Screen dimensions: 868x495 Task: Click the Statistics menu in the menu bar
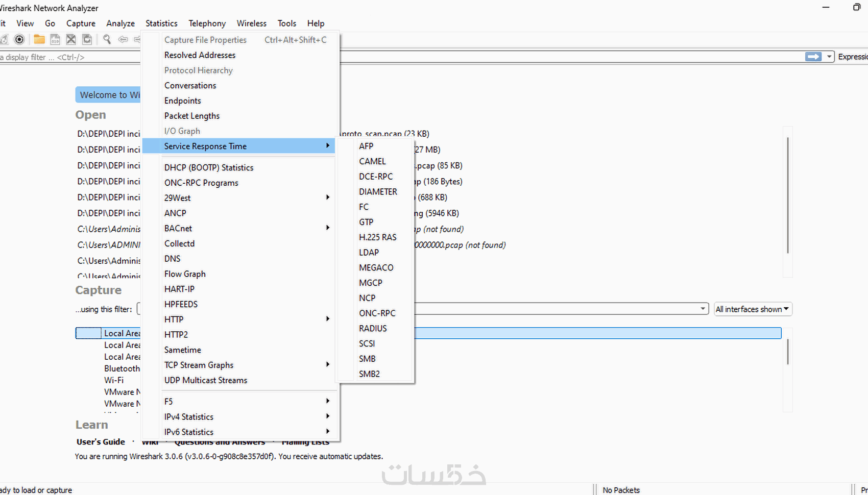(x=161, y=23)
